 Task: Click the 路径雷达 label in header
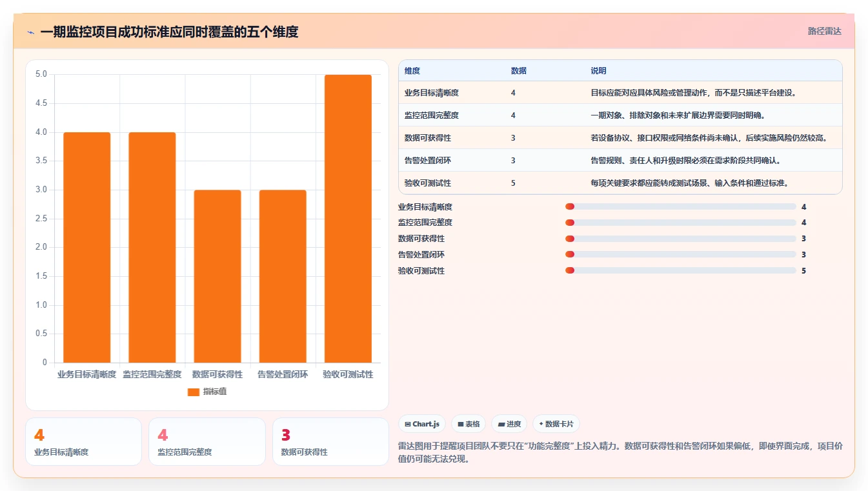pyautogui.click(x=824, y=31)
